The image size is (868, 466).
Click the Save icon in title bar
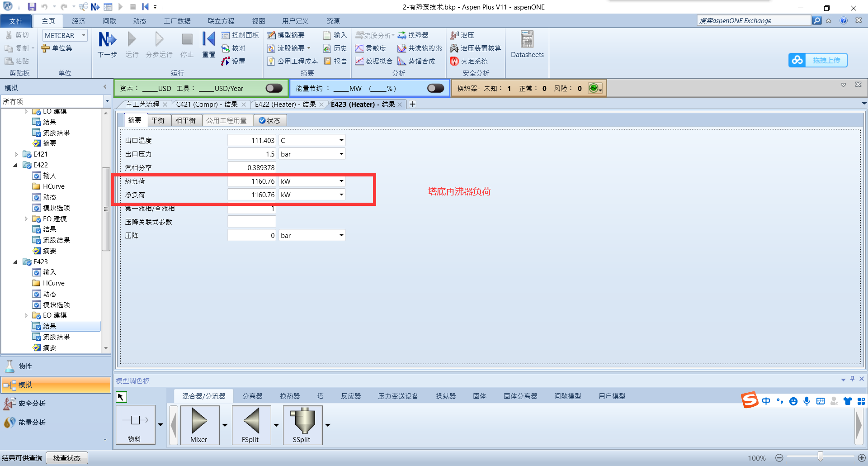(x=32, y=7)
